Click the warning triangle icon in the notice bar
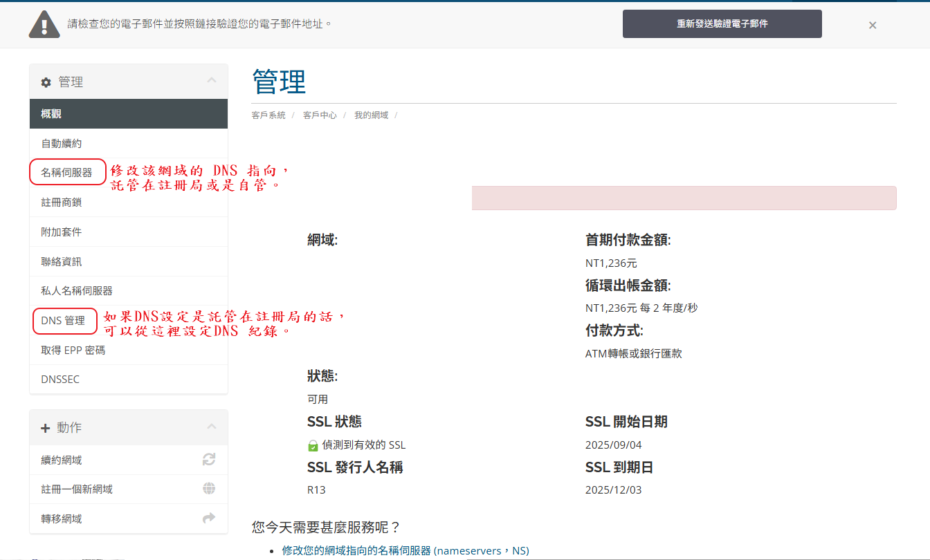Viewport: 930px width, 560px height. [x=44, y=24]
